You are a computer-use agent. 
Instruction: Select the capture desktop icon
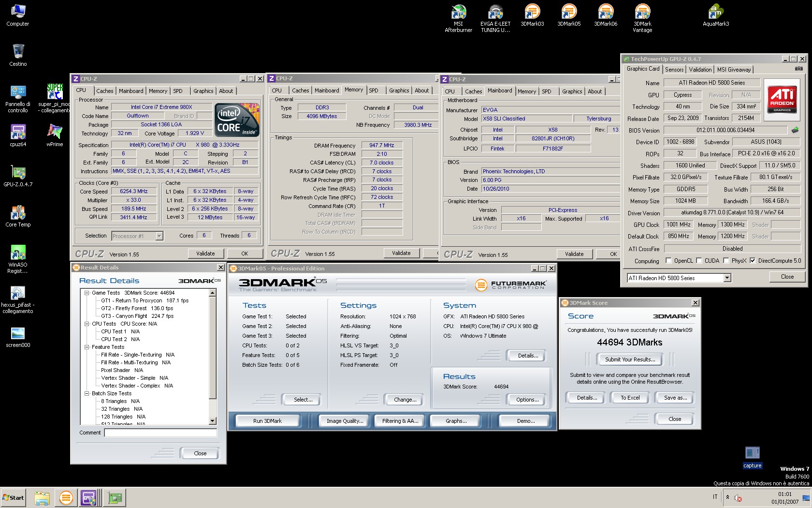click(753, 457)
